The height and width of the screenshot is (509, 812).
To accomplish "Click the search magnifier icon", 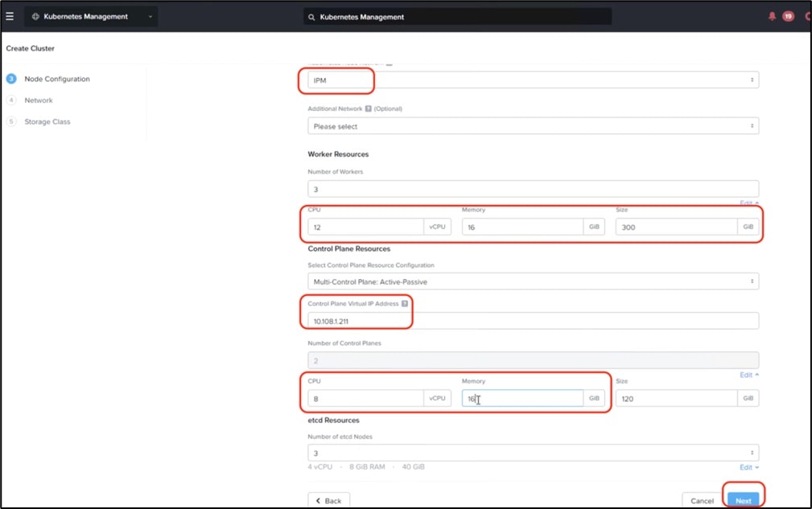I will point(311,17).
